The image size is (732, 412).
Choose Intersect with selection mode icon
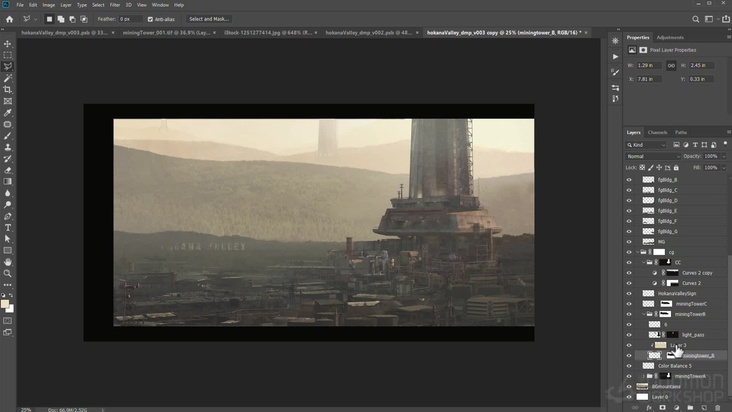coord(84,19)
